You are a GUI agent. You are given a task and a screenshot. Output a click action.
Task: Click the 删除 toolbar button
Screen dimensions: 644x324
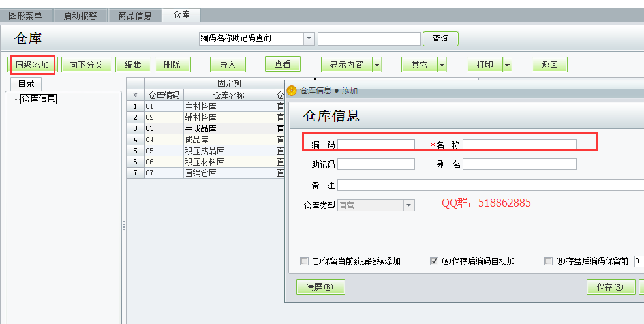(172, 65)
